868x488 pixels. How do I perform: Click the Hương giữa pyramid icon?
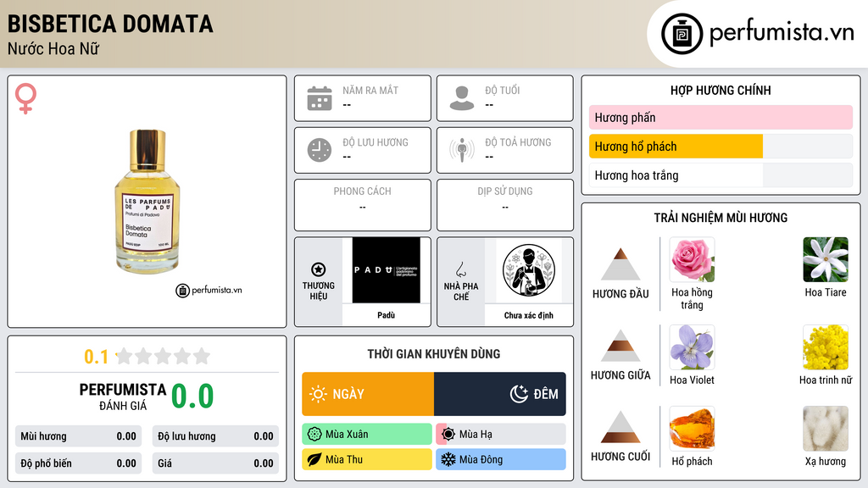pos(620,346)
